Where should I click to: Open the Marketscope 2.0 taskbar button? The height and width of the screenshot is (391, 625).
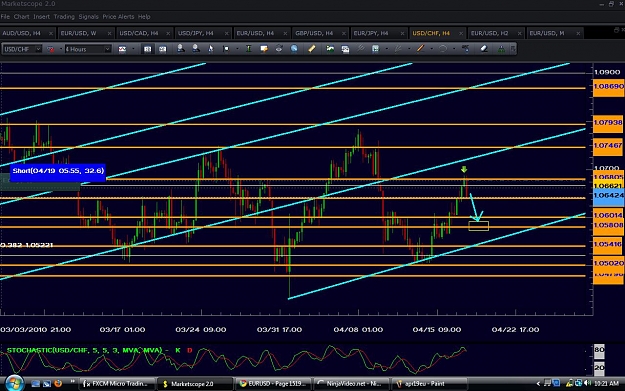195,384
